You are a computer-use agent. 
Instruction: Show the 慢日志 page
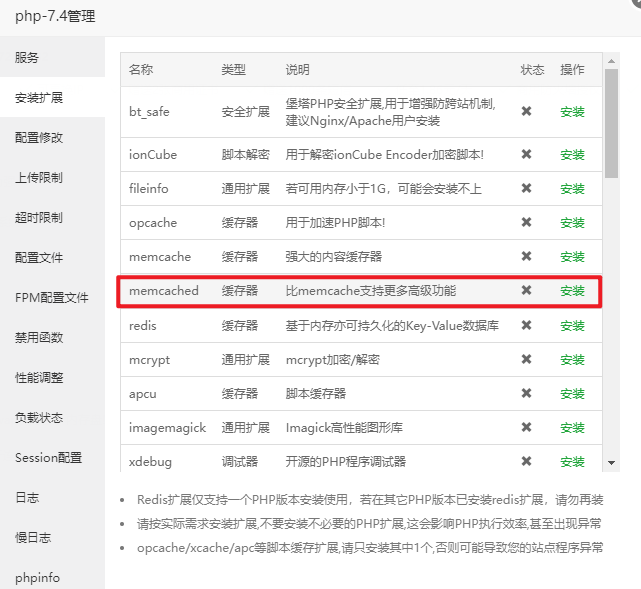pos(52,537)
